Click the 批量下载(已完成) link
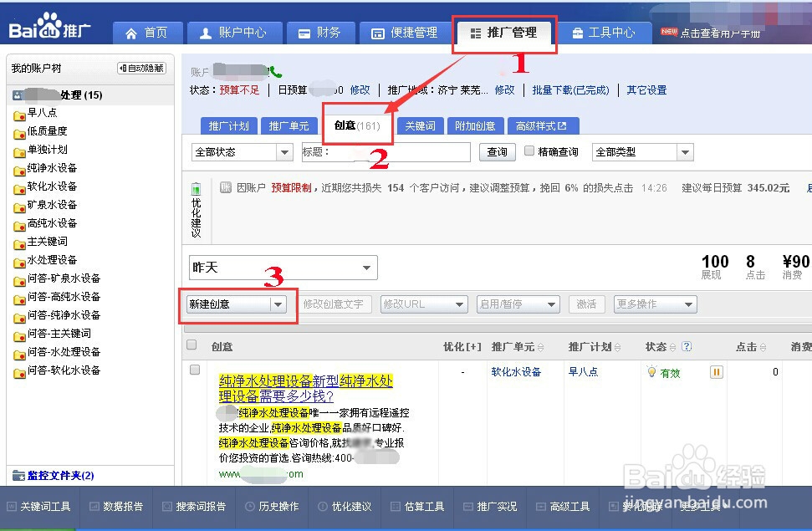This screenshot has height=531, width=812. (570, 90)
